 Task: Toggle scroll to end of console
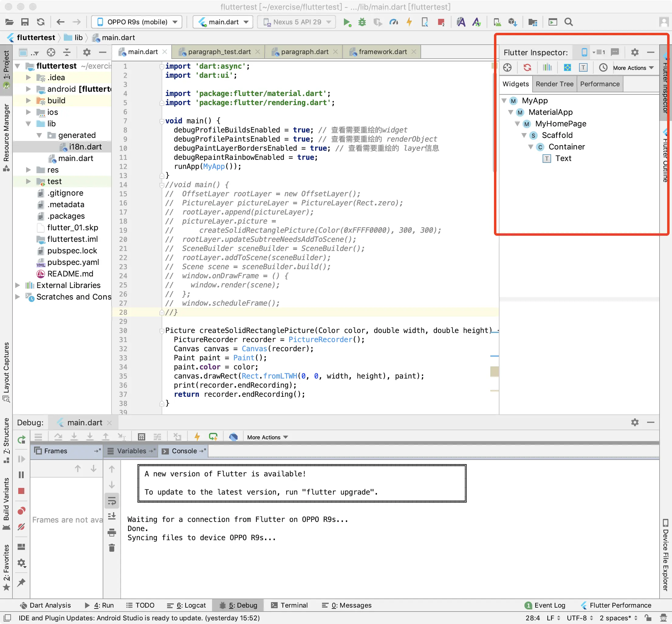coord(112,516)
